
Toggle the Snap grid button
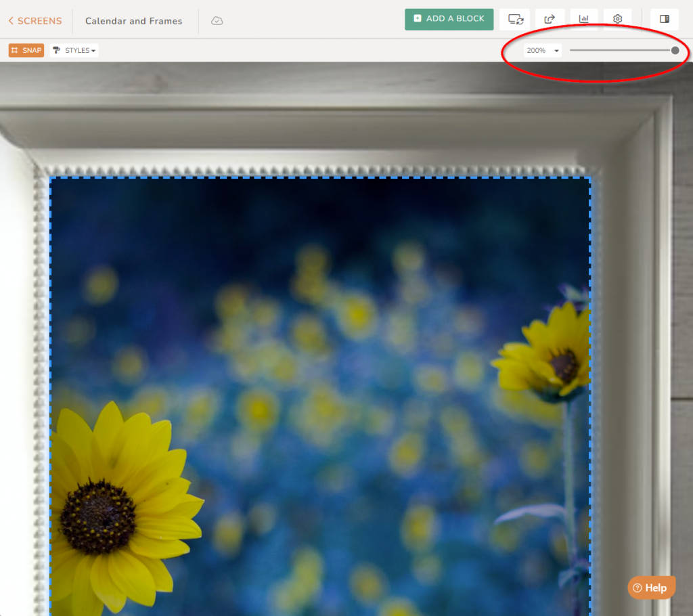click(26, 50)
